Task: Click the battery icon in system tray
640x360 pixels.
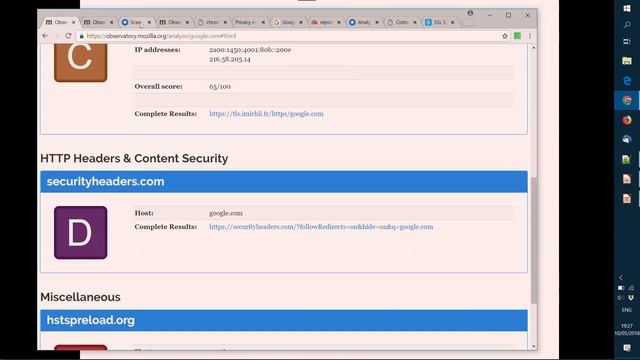Action: point(621,288)
